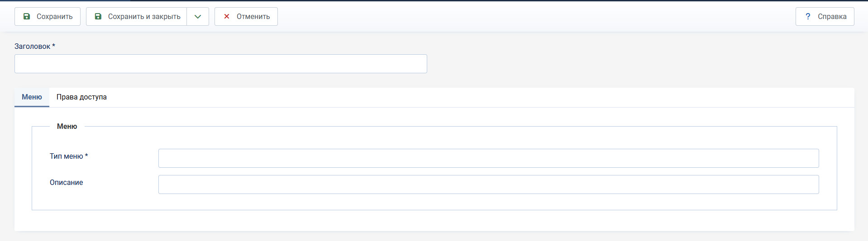This screenshot has width=868, height=241.
Task: Click the floppy icon on Сохранить и закрыть
Action: point(98,16)
